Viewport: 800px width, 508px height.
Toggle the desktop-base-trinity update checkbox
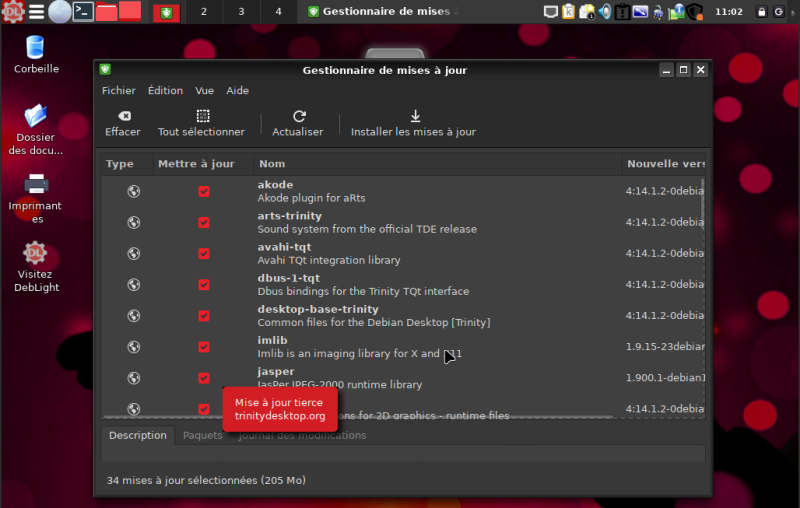(x=204, y=316)
